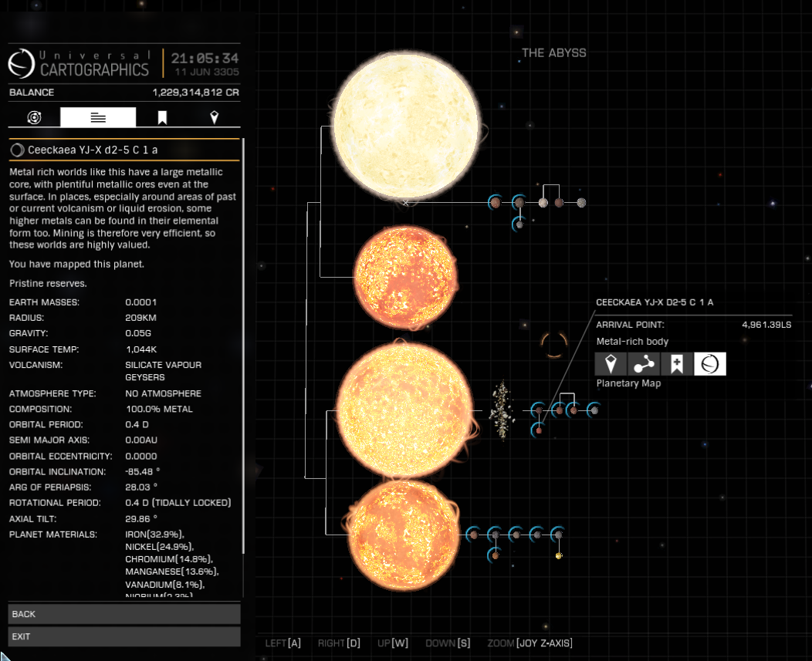Select the red moon below the third star's first planet

539,430
